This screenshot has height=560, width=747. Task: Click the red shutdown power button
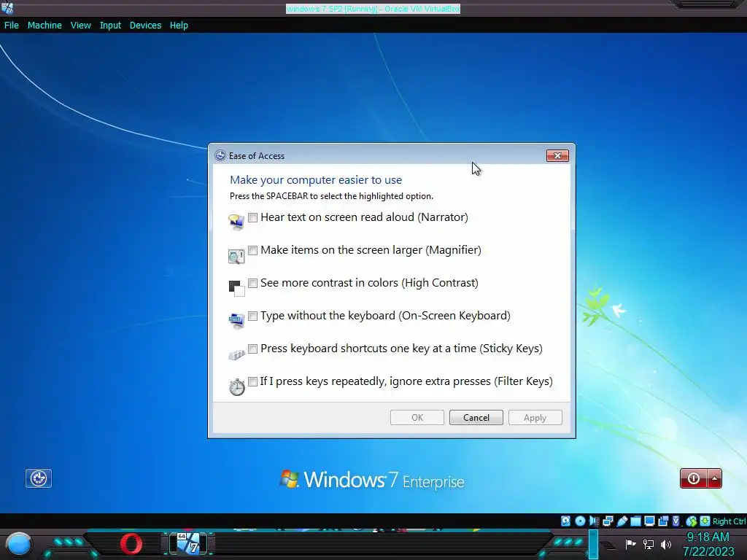point(693,478)
